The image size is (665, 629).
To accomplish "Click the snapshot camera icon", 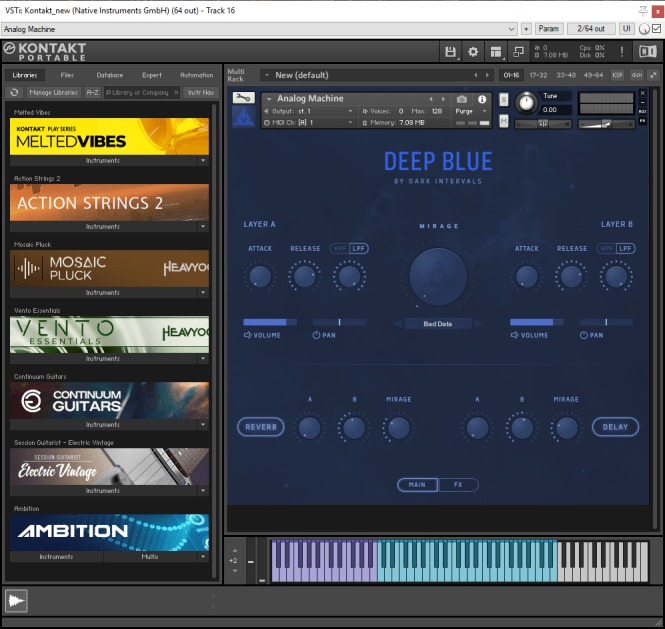I will (x=462, y=99).
